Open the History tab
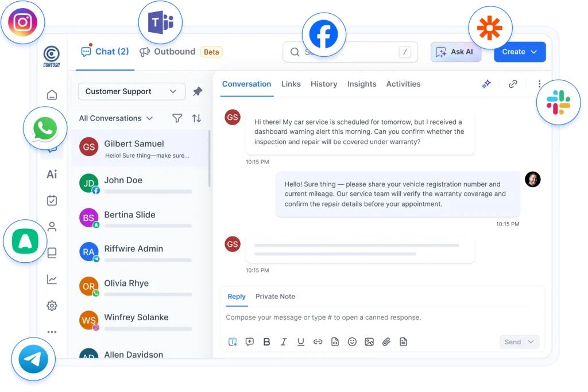Image resolution: width=588 pixels, height=392 pixels. click(x=324, y=84)
